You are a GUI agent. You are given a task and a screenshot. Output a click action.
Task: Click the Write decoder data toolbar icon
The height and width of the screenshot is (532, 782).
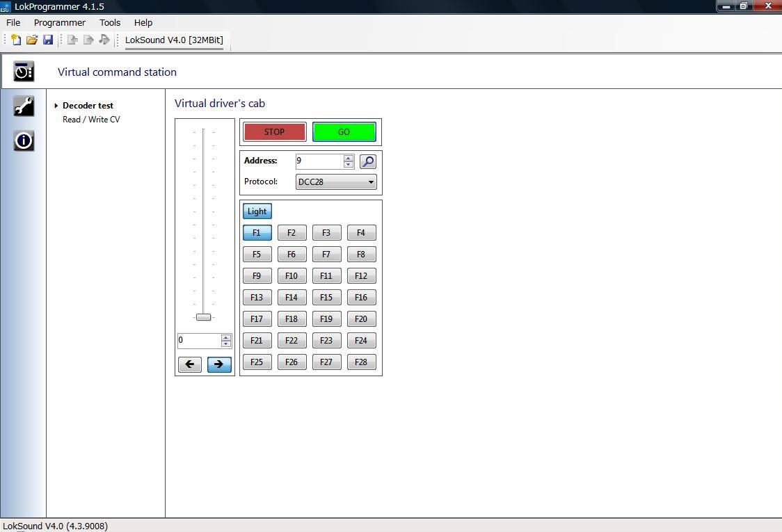click(x=89, y=40)
